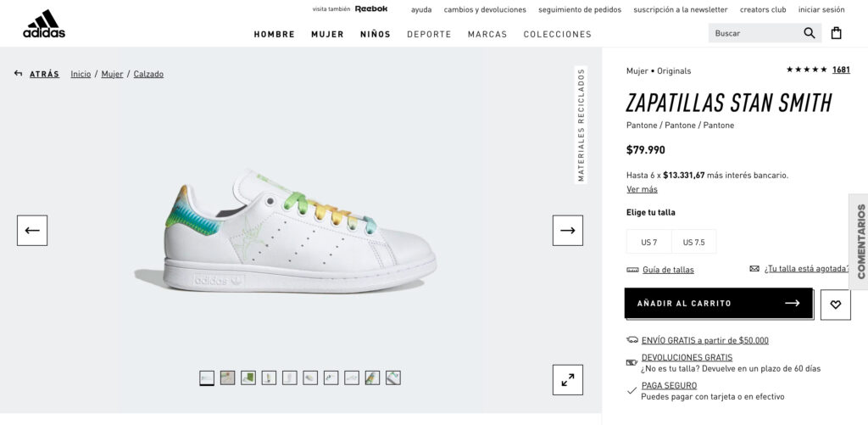Select the second product thumbnail
This screenshot has width=868, height=425.
click(227, 377)
